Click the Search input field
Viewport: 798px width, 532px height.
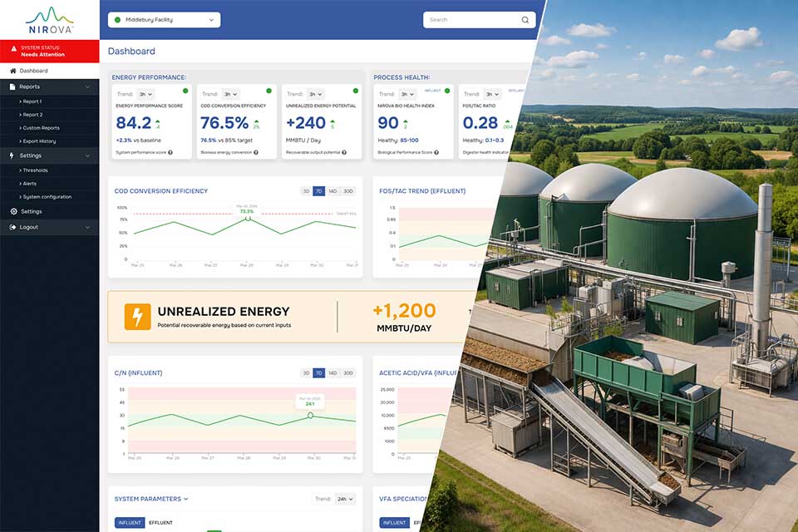pyautogui.click(x=479, y=20)
